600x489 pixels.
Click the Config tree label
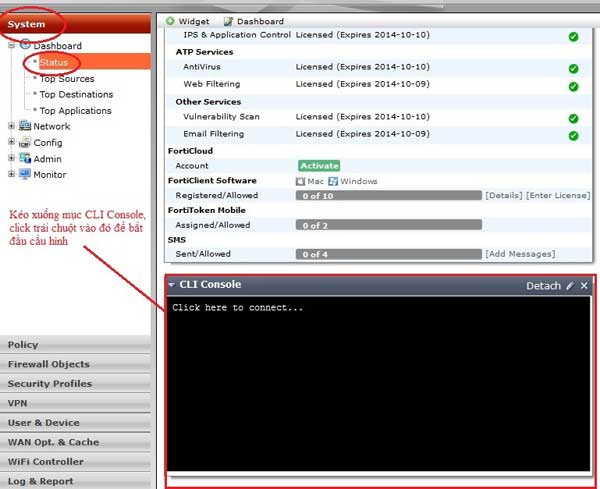(48, 142)
